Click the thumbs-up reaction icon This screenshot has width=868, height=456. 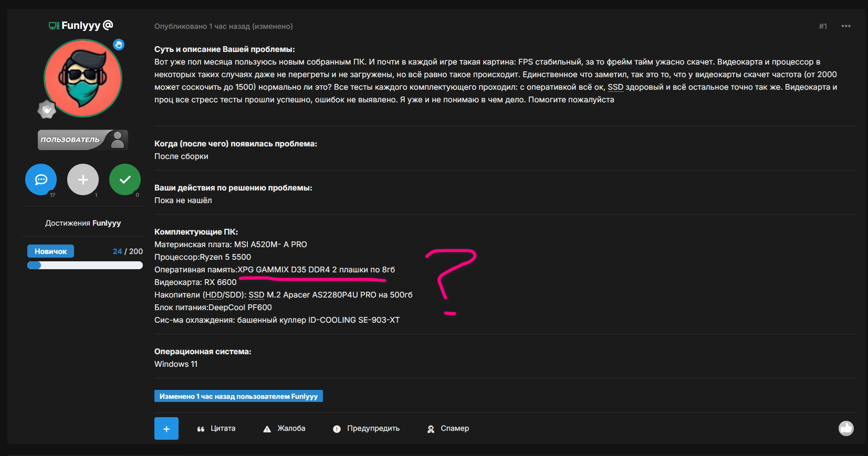pos(845,429)
